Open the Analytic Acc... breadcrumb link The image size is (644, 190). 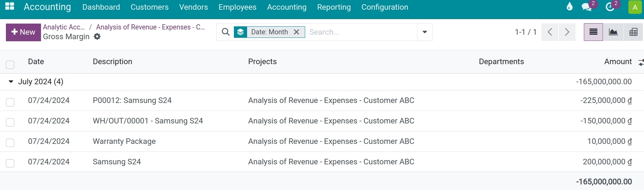coord(64,27)
